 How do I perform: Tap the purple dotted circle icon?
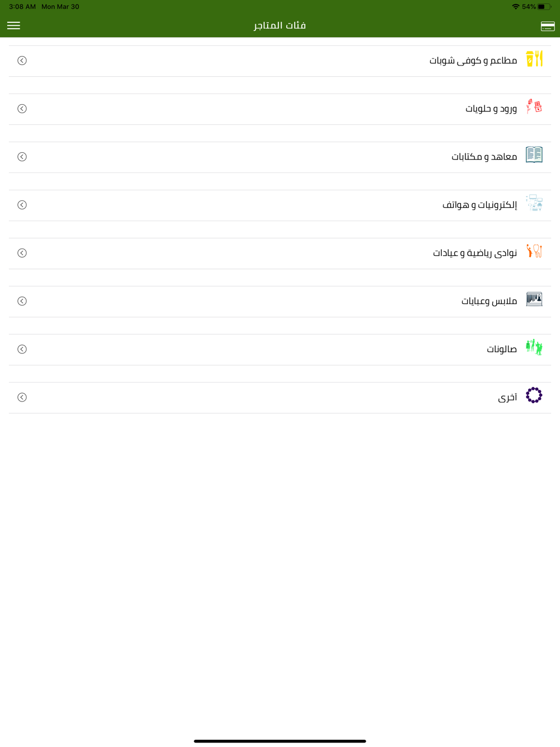coord(534,395)
